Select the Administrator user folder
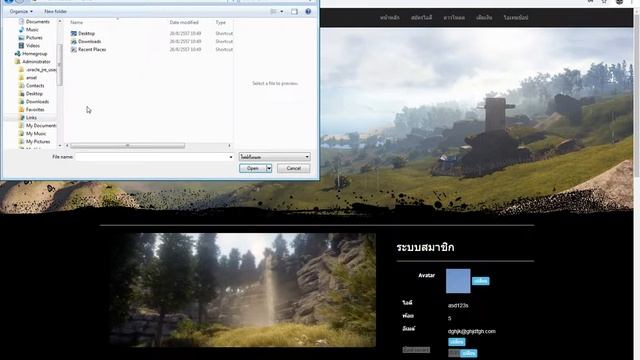 33,62
